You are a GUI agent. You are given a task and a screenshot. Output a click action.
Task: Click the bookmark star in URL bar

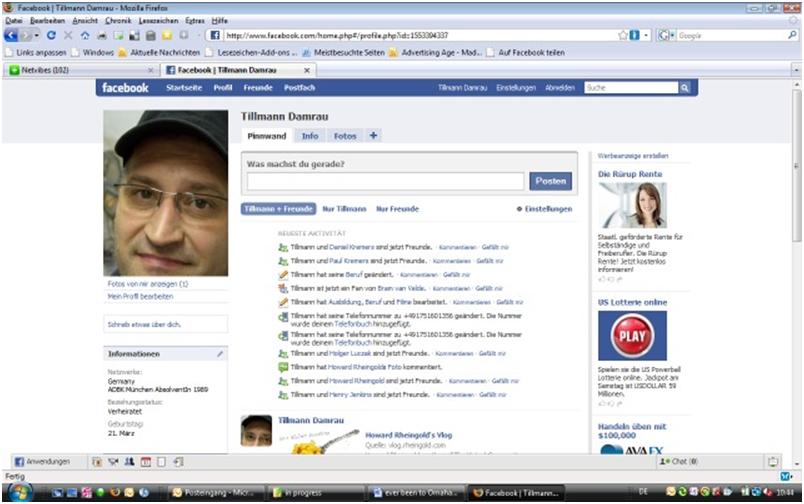tap(622, 35)
